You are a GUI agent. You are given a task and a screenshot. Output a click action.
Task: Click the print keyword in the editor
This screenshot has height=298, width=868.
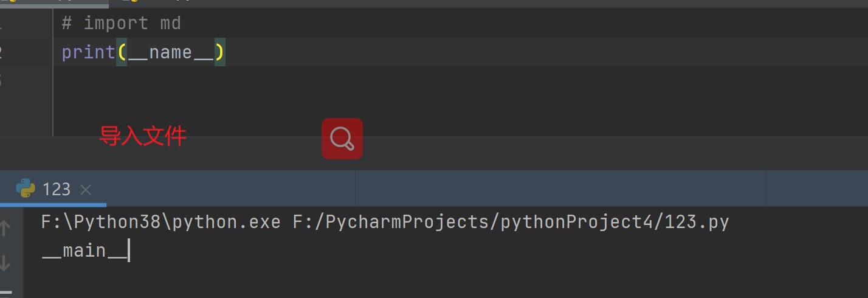click(x=88, y=52)
